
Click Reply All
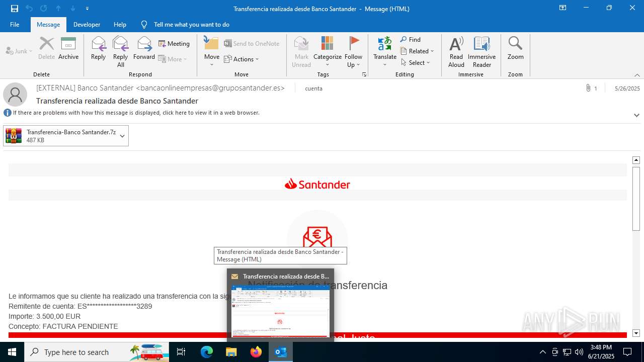[x=120, y=52]
